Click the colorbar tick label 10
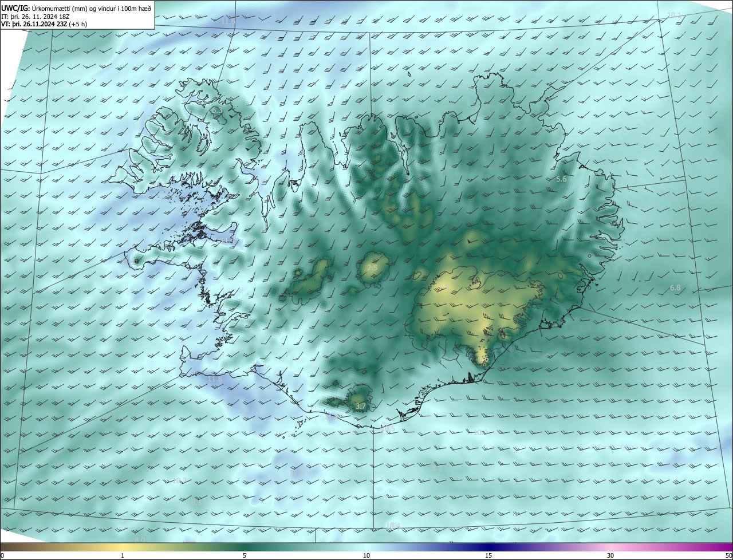The image size is (733, 560). (x=366, y=555)
